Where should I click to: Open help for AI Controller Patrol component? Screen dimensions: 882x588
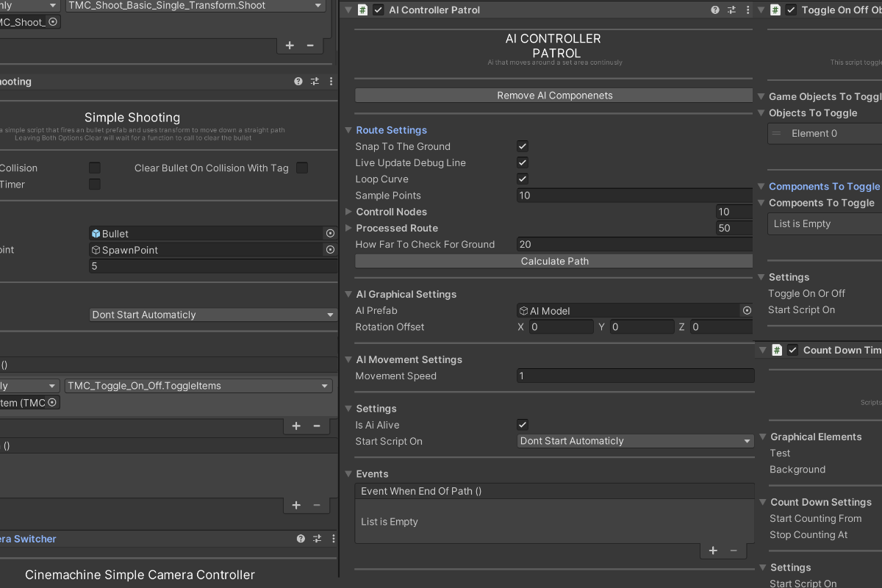pos(715,10)
